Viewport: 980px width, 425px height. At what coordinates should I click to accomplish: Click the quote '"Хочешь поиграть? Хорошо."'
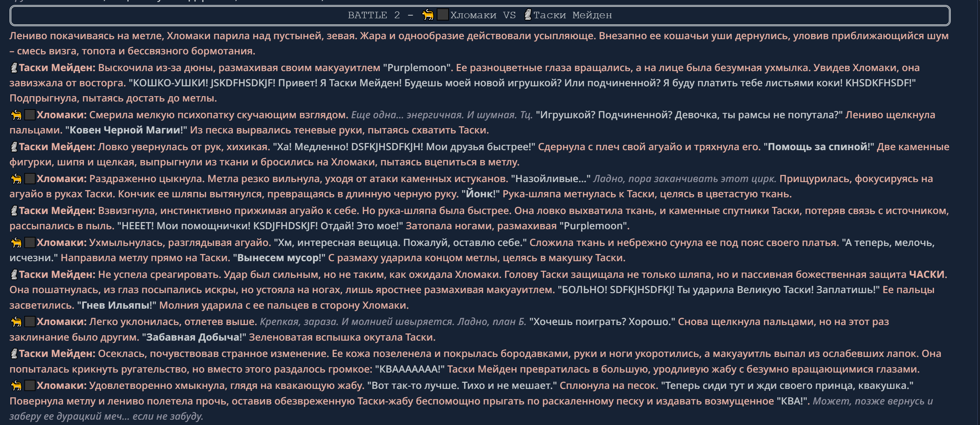tap(602, 322)
